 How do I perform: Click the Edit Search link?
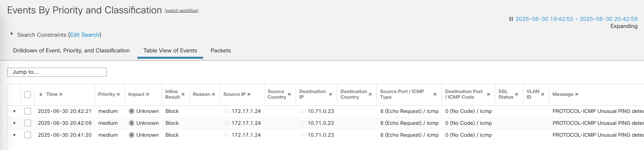(x=84, y=35)
